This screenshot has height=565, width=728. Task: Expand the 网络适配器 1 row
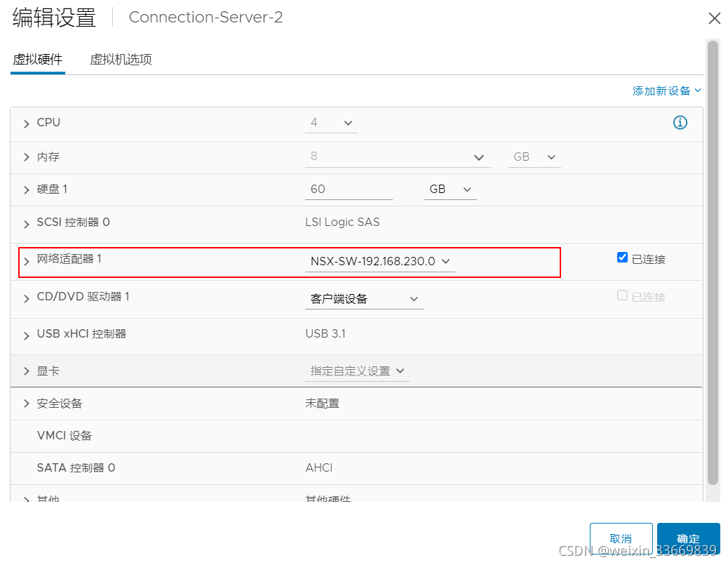(x=27, y=261)
